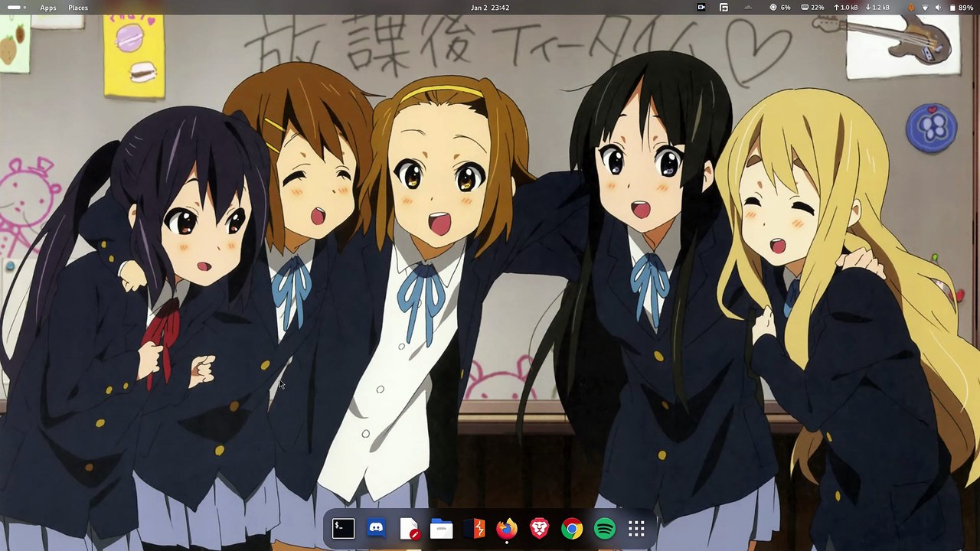Open Firefox from the dock
This screenshot has height=551, width=980.
[507, 528]
